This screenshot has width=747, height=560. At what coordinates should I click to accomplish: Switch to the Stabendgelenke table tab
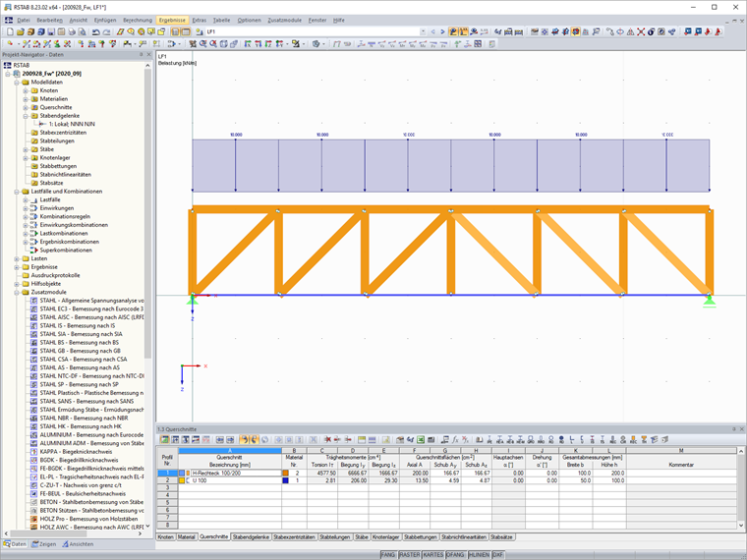[x=251, y=537]
